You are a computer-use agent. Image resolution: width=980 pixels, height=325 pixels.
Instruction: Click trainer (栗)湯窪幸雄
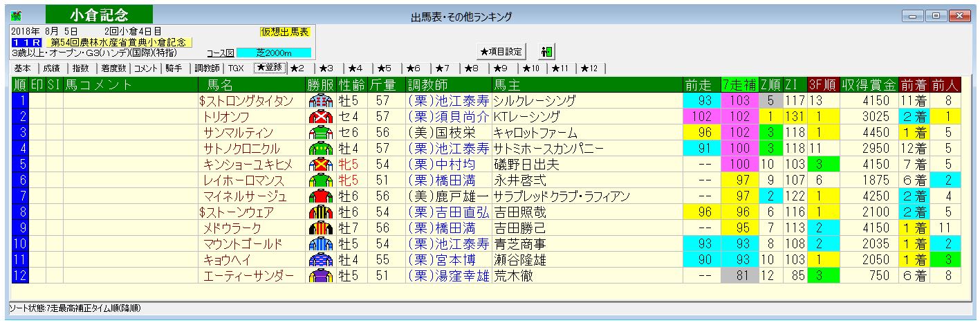coord(448,275)
